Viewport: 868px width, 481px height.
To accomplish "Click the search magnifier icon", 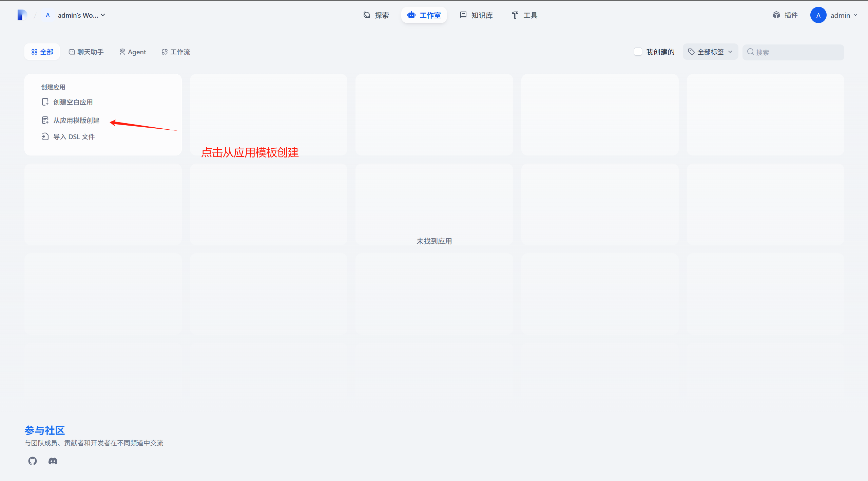I will point(750,52).
